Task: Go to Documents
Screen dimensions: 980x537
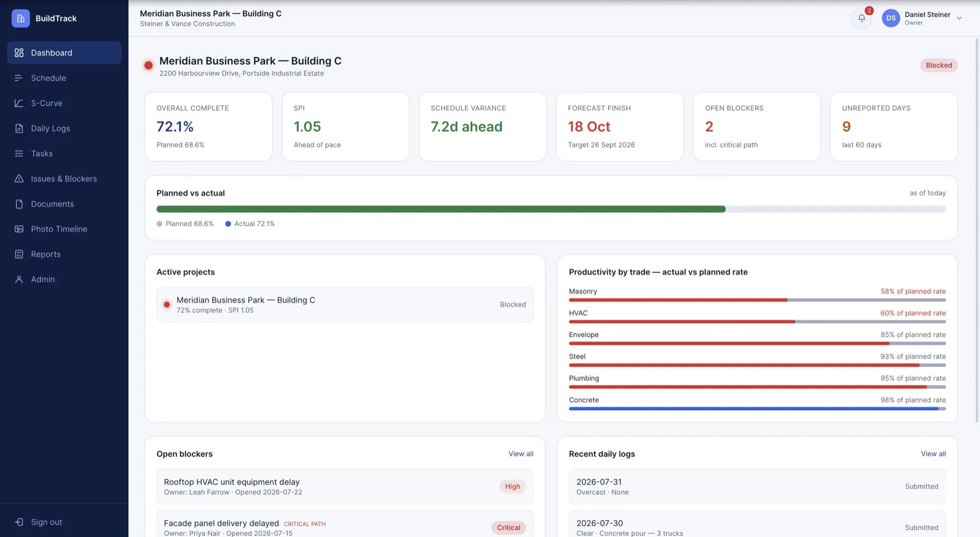Action: (64, 204)
